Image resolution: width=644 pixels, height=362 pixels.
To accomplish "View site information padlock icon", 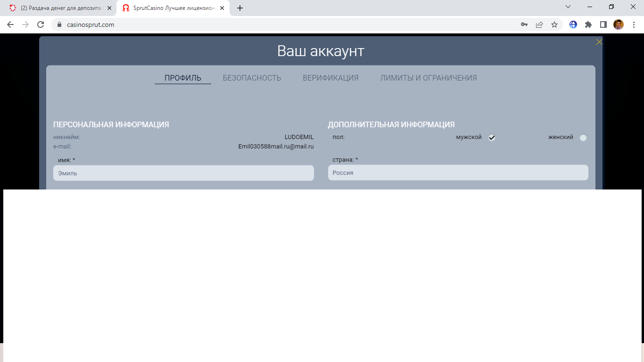I will tap(59, 25).
